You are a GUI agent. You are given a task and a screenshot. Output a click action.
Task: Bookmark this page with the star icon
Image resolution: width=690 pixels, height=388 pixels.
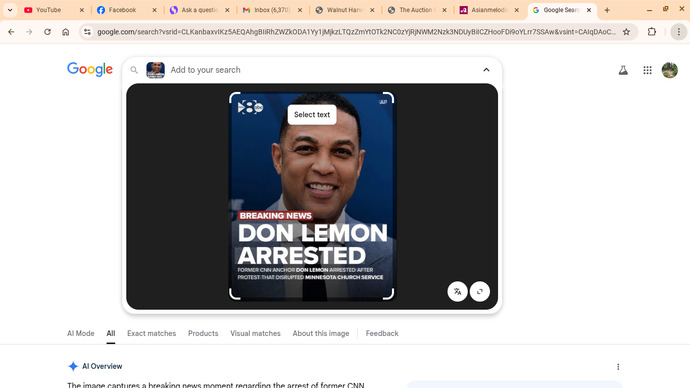pyautogui.click(x=626, y=32)
